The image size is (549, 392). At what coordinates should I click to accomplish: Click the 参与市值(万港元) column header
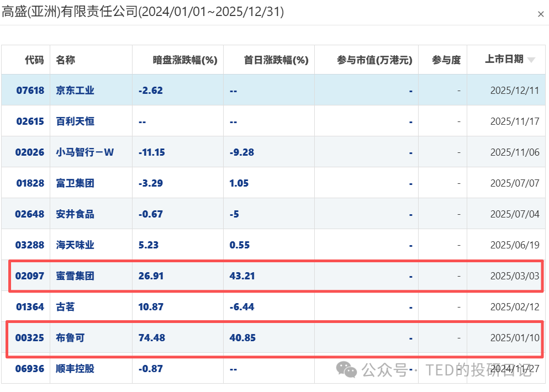pos(374,60)
